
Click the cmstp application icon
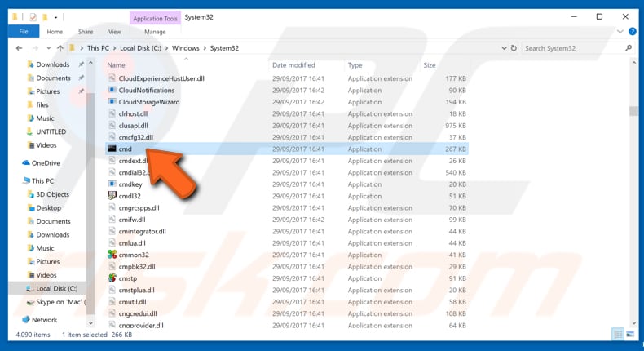pyautogui.click(x=112, y=278)
